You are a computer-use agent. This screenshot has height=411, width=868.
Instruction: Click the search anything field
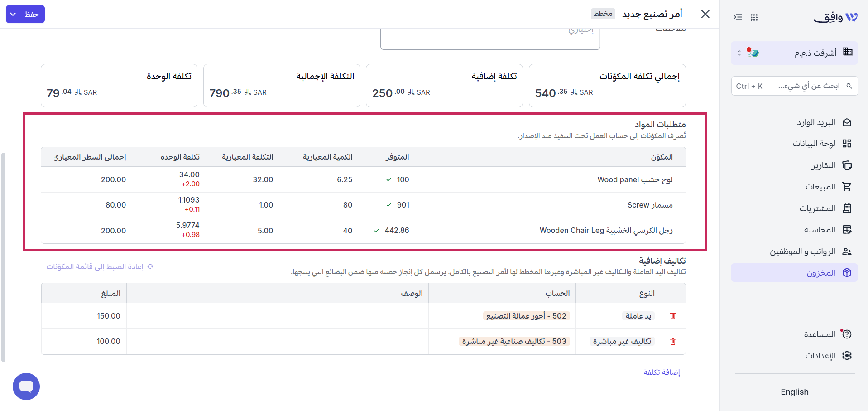794,86
